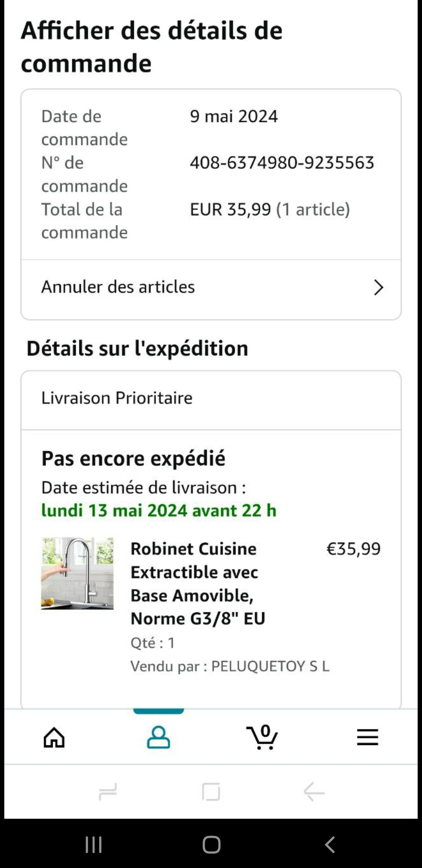Tap the seller name PELUQUETOY S L

270,666
